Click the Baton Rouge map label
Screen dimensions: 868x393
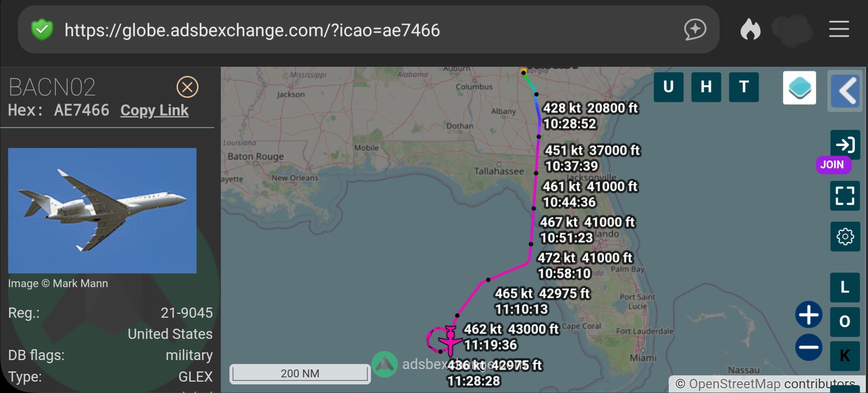tap(256, 156)
